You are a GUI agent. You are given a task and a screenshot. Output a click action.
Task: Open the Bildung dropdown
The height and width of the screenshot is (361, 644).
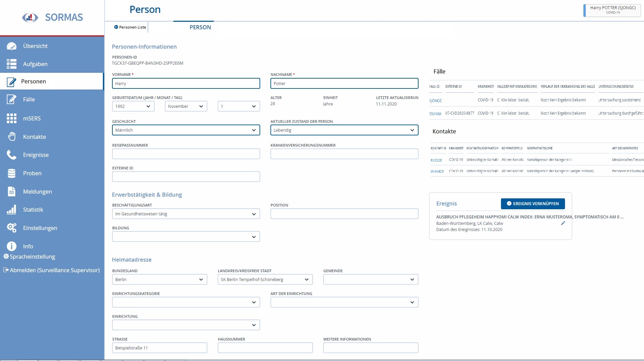[x=186, y=236]
